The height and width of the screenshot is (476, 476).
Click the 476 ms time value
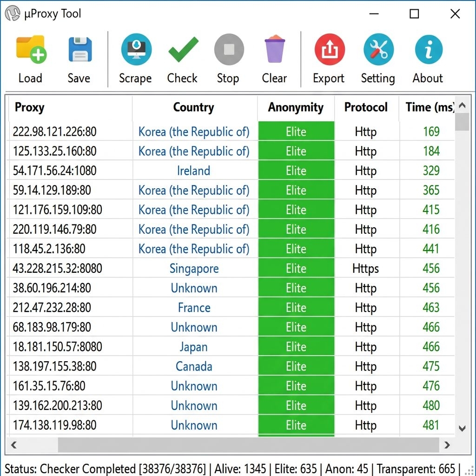tap(431, 386)
